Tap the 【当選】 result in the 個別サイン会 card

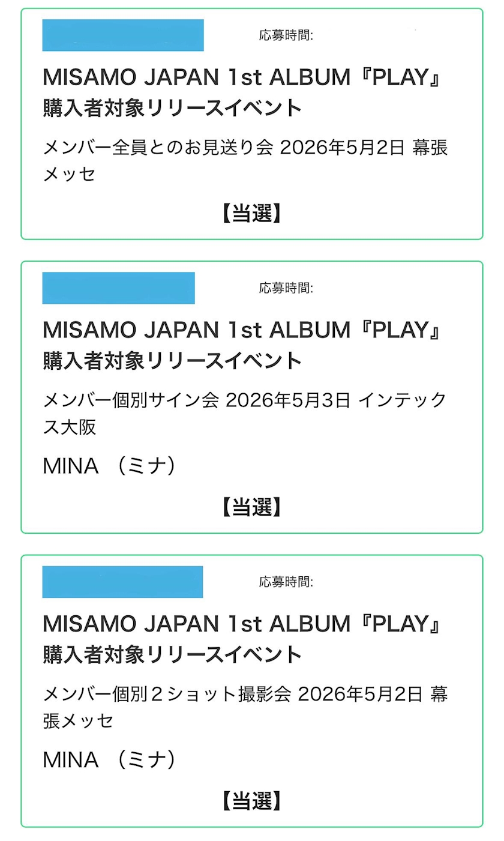pyautogui.click(x=252, y=507)
